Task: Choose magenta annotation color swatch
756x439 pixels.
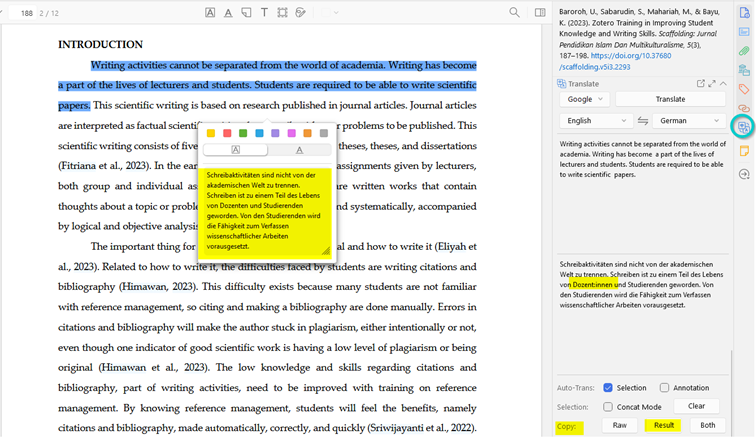Action: 292,133
